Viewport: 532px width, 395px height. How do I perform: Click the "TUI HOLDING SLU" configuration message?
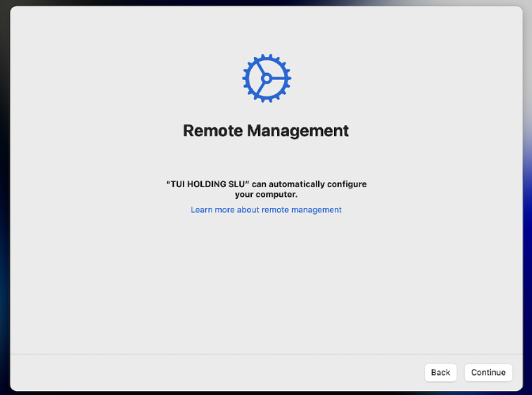click(x=266, y=189)
